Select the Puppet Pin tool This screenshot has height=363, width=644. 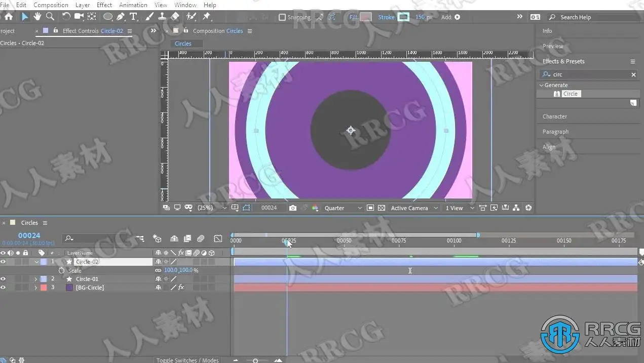point(207,17)
